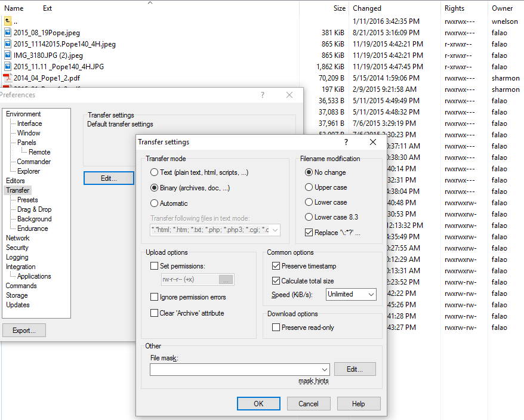Click the 2015_11142015.Pope140_4H.jpeg file icon
Image resolution: width=524 pixels, height=420 pixels.
[x=8, y=44]
